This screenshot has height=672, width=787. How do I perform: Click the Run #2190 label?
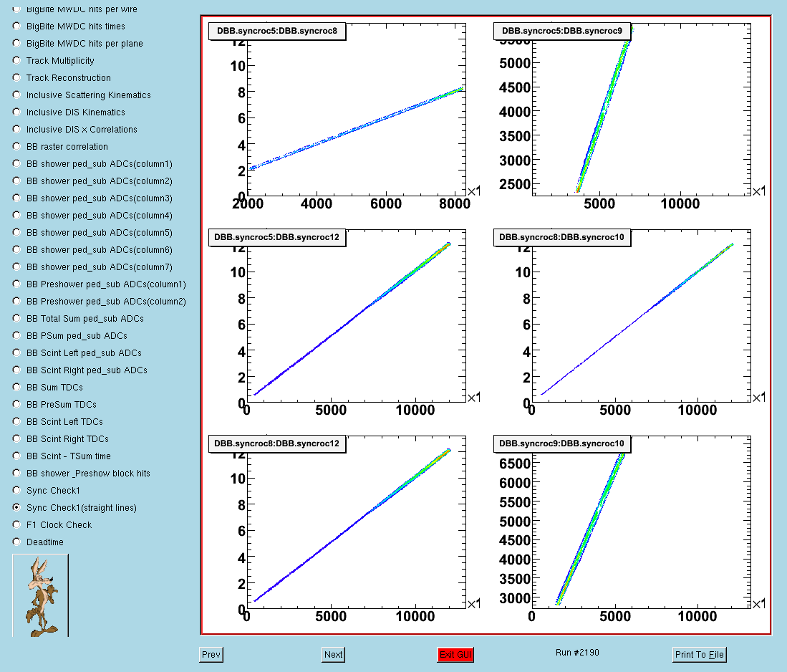pyautogui.click(x=577, y=653)
